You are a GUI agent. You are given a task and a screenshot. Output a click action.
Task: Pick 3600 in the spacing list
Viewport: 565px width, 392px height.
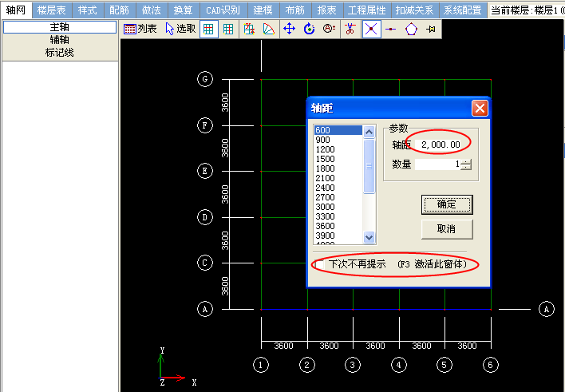(x=338, y=226)
